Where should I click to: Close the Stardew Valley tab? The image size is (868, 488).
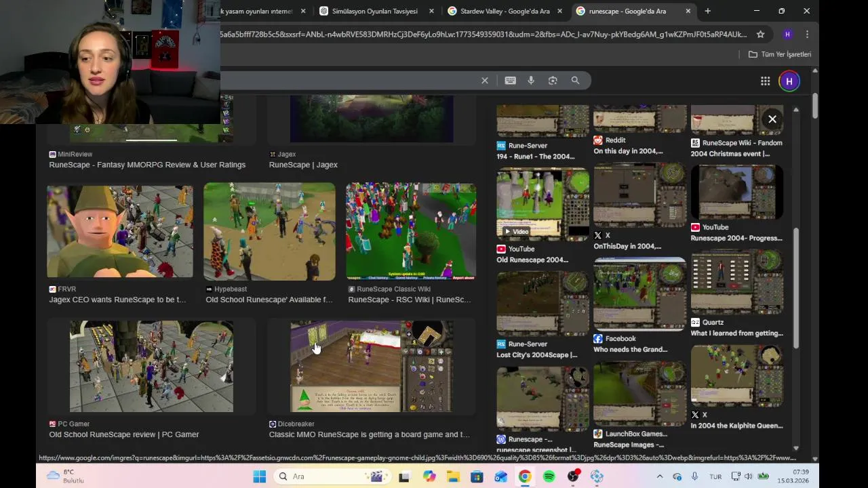point(559,11)
